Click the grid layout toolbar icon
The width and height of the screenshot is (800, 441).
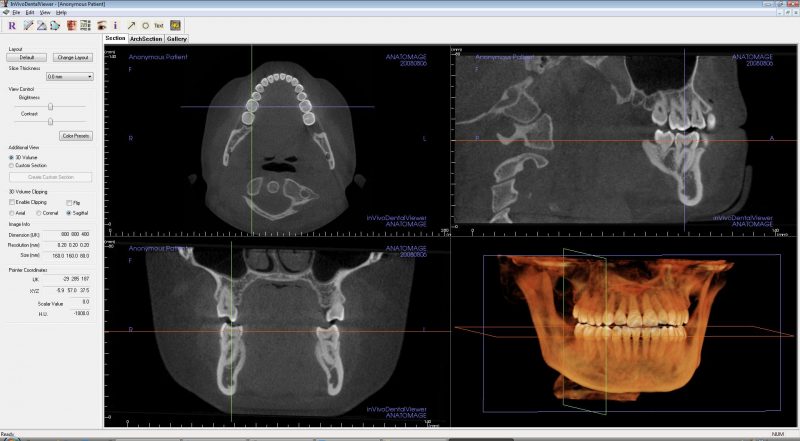86,24
